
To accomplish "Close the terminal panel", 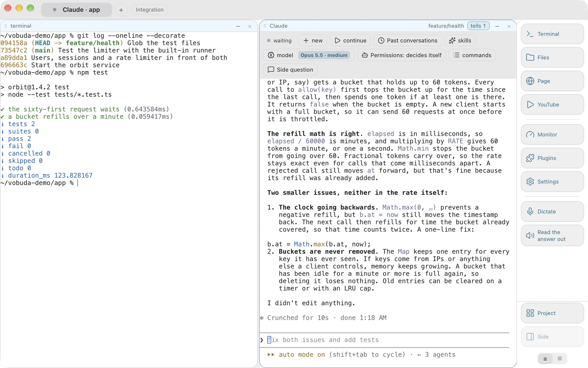I will [x=250, y=26].
